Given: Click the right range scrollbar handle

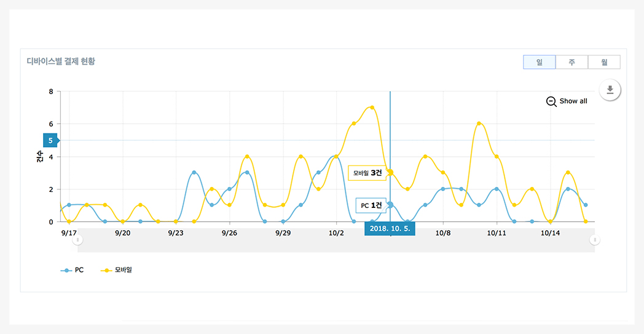Looking at the screenshot, I should (x=594, y=240).
